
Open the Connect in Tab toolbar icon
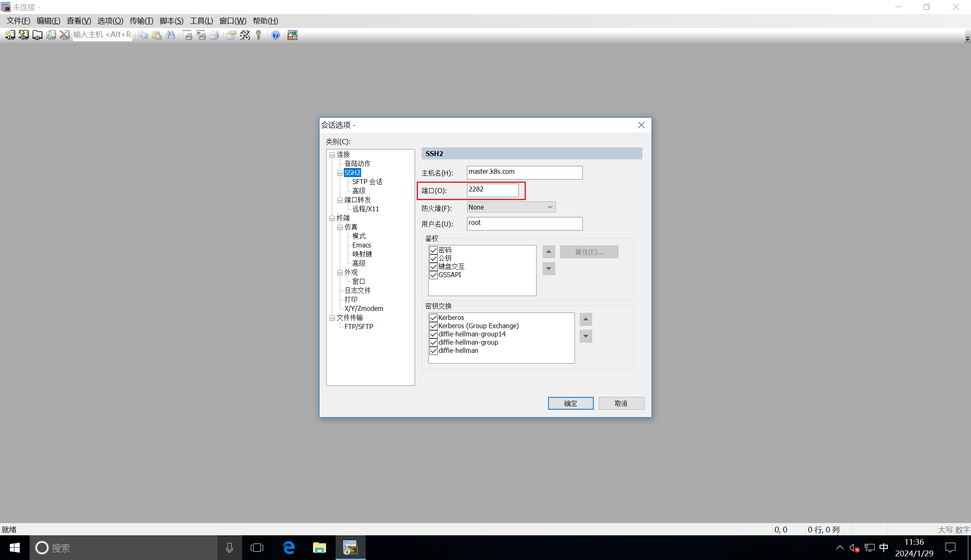click(x=37, y=35)
